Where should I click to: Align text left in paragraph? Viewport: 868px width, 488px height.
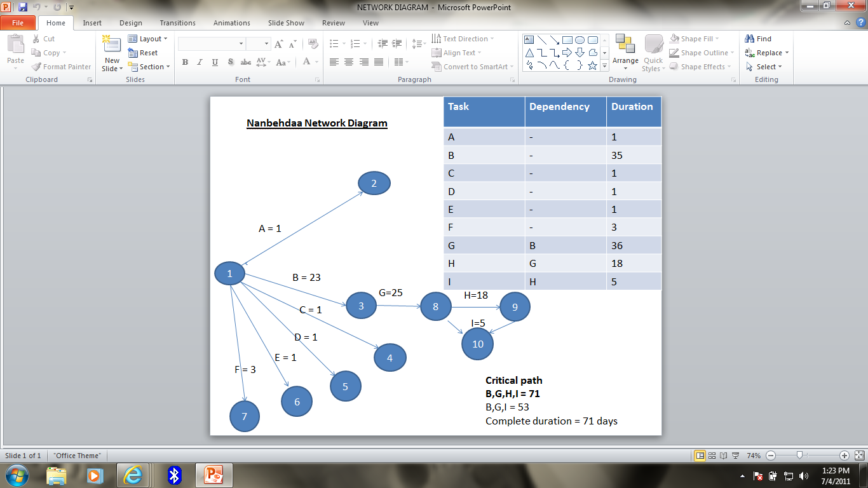click(334, 62)
